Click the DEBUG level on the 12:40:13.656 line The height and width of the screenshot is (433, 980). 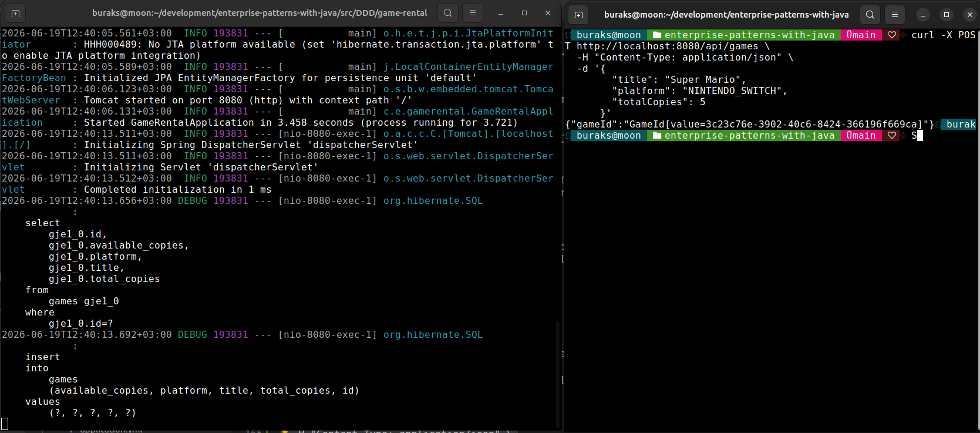[193, 201]
